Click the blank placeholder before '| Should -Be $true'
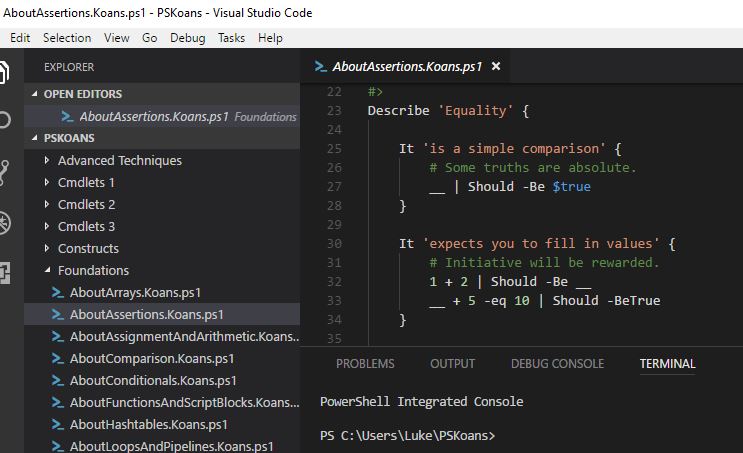The width and height of the screenshot is (743, 453). point(437,191)
